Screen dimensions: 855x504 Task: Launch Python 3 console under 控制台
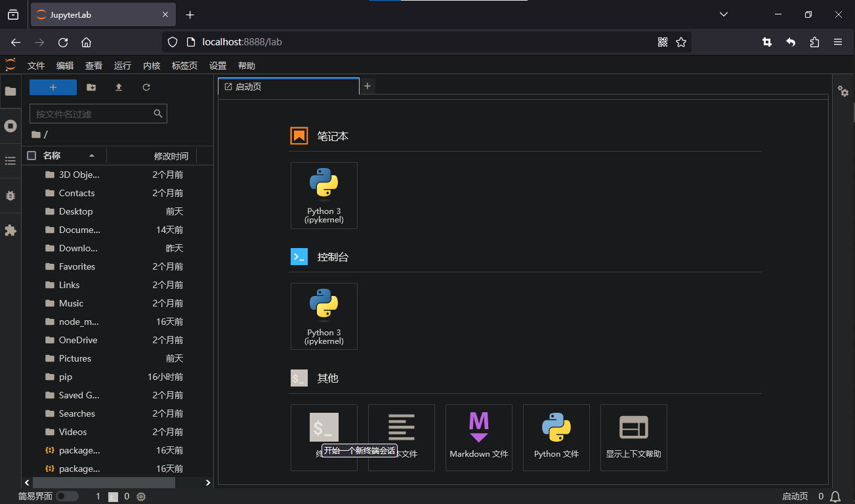[324, 316]
